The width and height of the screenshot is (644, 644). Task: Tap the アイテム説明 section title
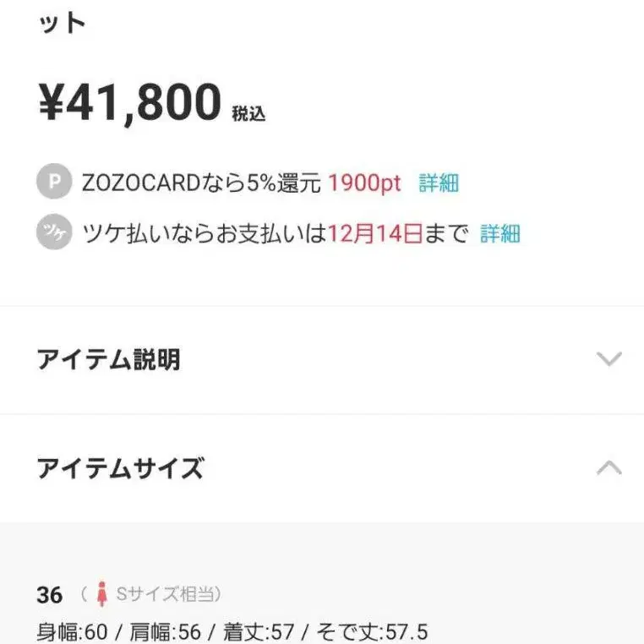108,360
